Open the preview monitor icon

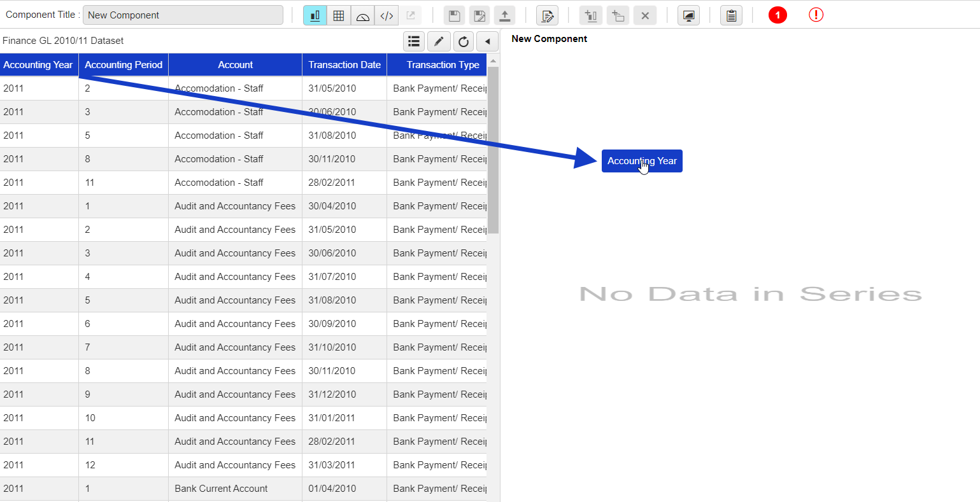point(688,16)
